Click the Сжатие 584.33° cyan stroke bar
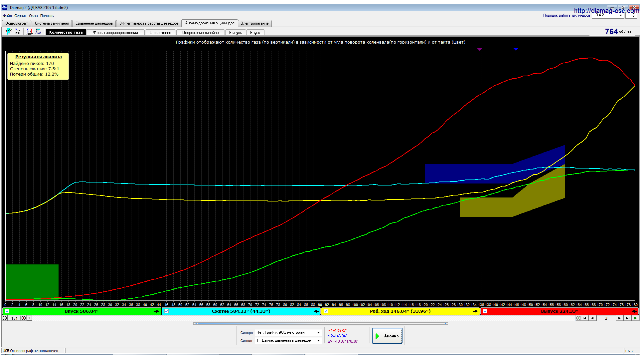Viewport: 644px width, 355px height. pyautogui.click(x=241, y=311)
